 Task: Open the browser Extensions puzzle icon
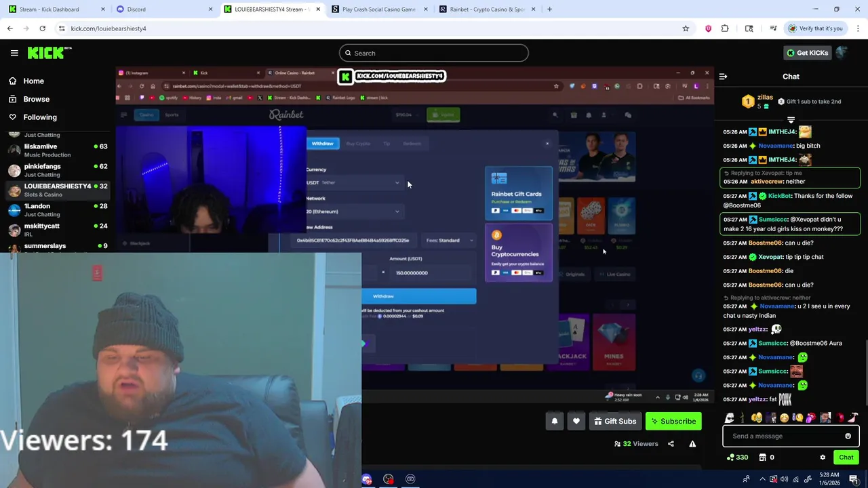coord(725,28)
